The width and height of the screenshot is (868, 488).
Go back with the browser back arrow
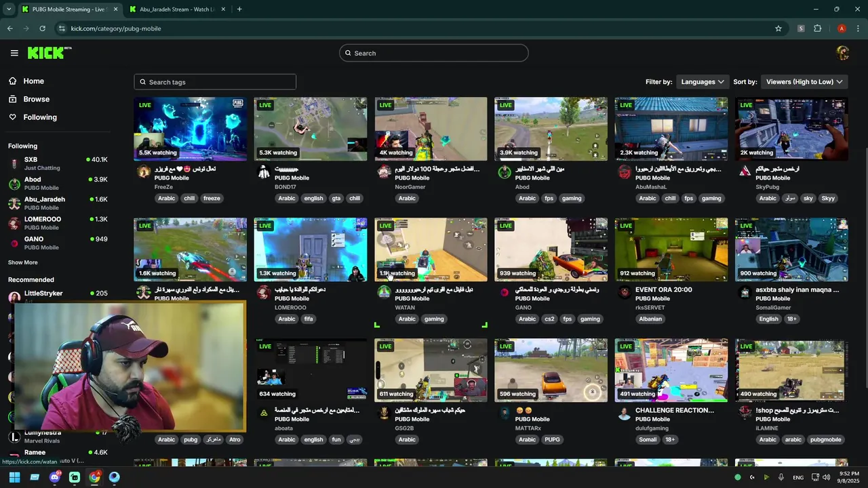click(9, 28)
